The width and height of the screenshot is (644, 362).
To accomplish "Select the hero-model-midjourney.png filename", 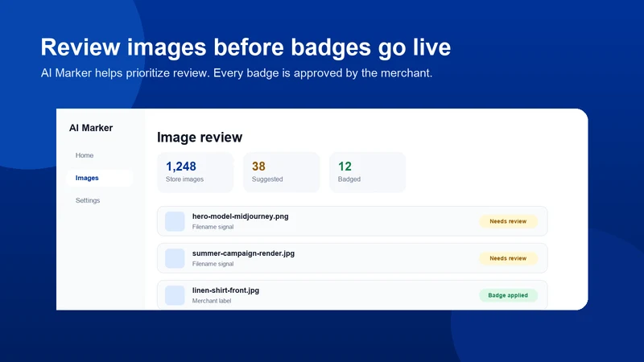I will coord(240,216).
